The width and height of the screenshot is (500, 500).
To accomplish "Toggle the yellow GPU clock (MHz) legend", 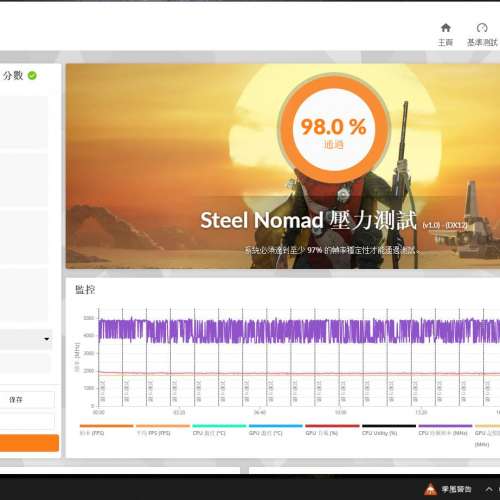I will pyautogui.click(x=487, y=435).
